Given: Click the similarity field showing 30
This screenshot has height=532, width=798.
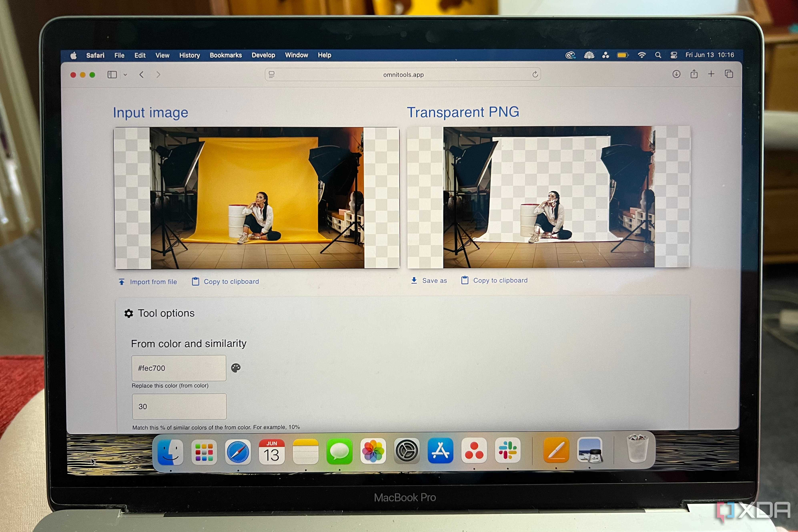Looking at the screenshot, I should click(x=179, y=407).
